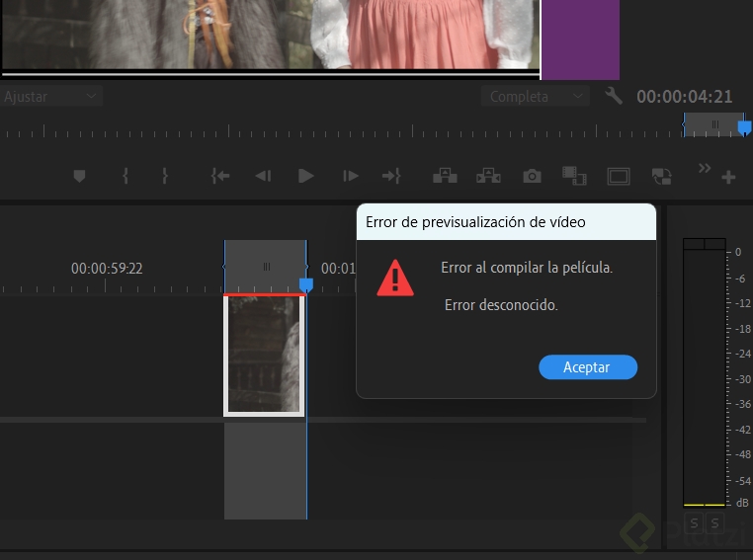The height and width of the screenshot is (560, 753).
Task: Click the Error desconocido message text
Action: [x=501, y=305]
